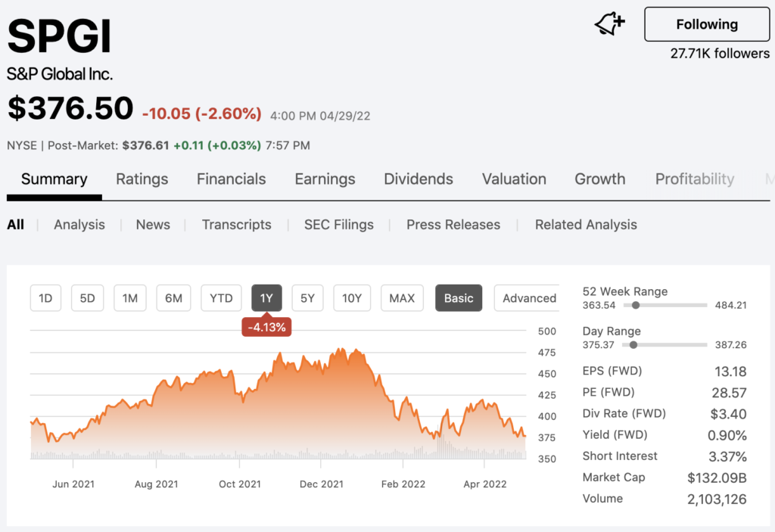The height and width of the screenshot is (532, 775).
Task: Click the post-market price $376.61
Action: pyautogui.click(x=145, y=145)
